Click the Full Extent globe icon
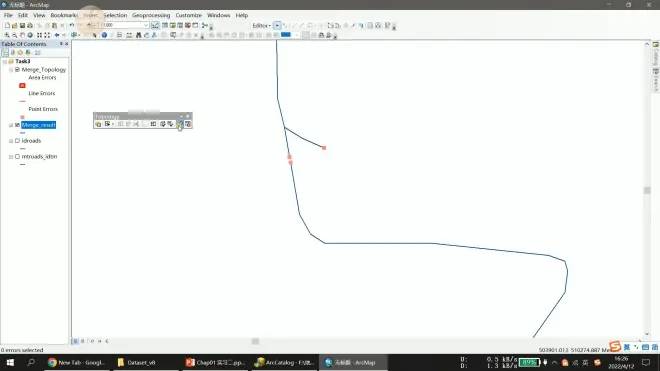Screen dimensions: 660x371 coord(30,35)
